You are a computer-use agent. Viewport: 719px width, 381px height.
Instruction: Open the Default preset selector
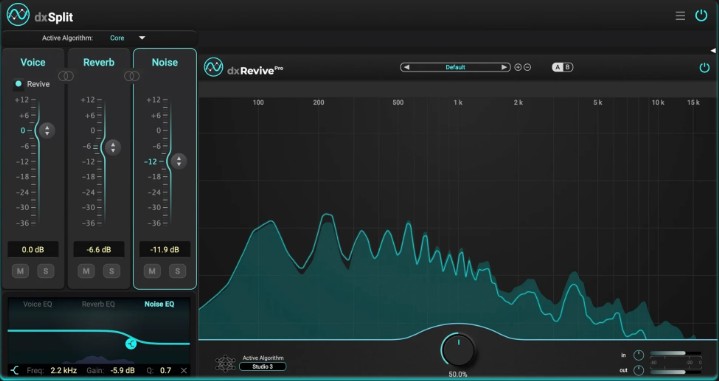click(x=455, y=67)
